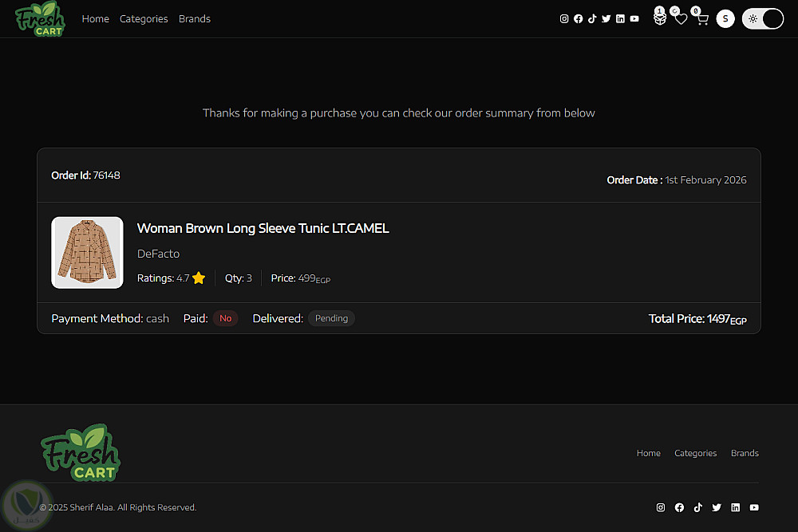Open the Woman Brown Long Sleeve Tunic title

tap(263, 228)
